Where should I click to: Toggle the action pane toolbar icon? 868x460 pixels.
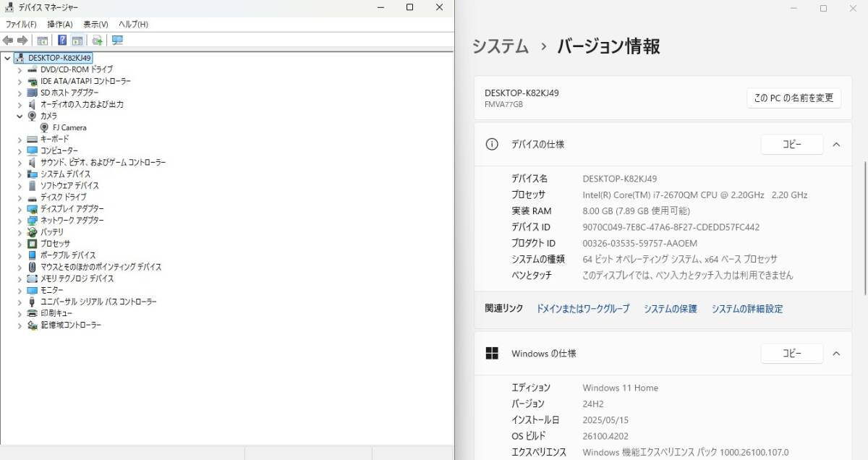coord(77,41)
